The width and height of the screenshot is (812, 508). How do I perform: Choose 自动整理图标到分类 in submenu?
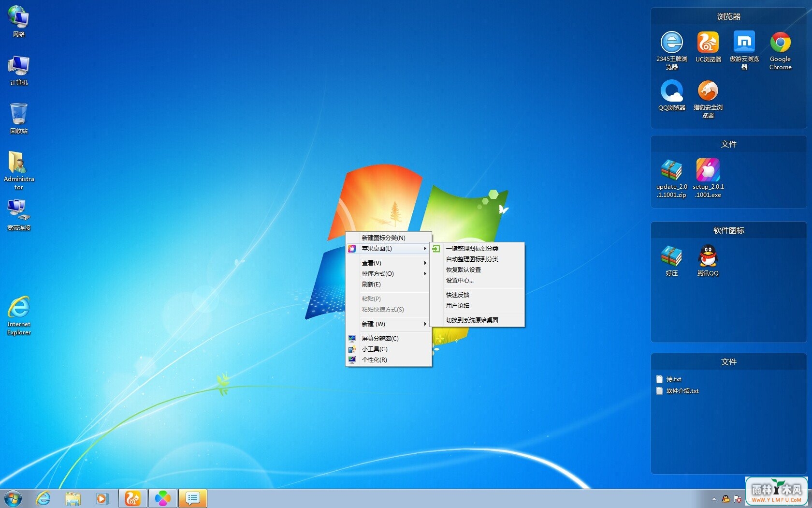(477, 259)
